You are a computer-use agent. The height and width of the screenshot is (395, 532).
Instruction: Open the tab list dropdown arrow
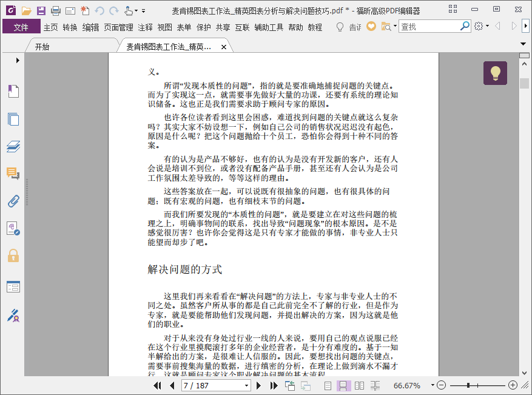pyautogui.click(x=523, y=44)
